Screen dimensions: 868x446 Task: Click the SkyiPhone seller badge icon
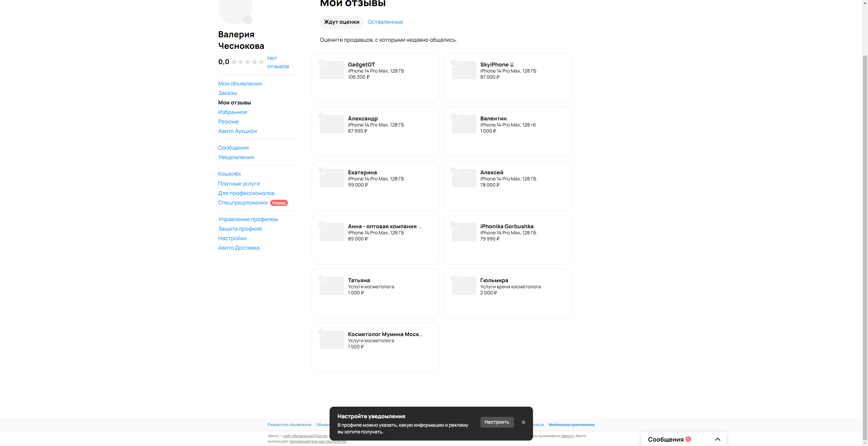click(512, 64)
